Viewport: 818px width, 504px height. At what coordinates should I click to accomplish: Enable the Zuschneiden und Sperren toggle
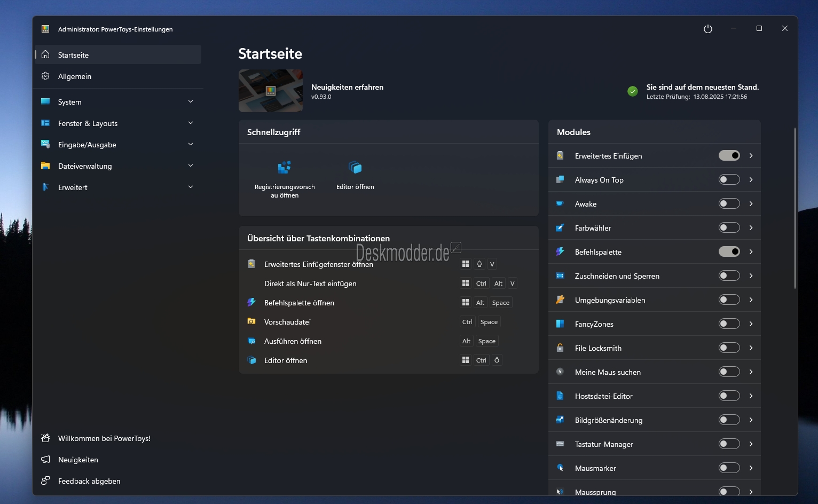tap(729, 275)
